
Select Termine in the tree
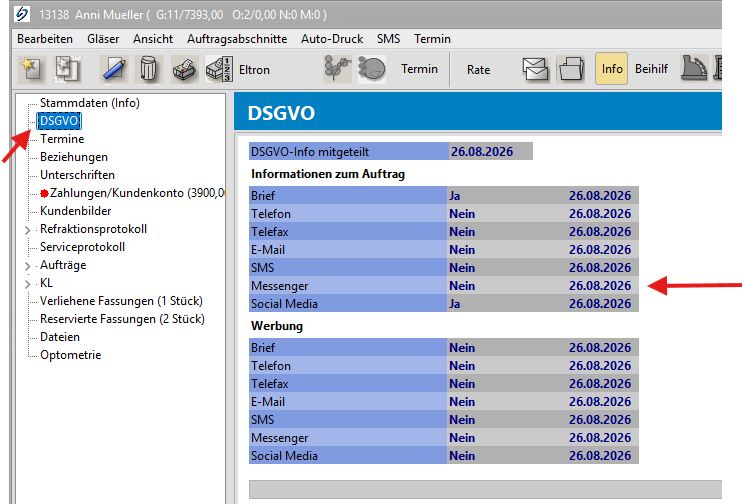point(62,139)
